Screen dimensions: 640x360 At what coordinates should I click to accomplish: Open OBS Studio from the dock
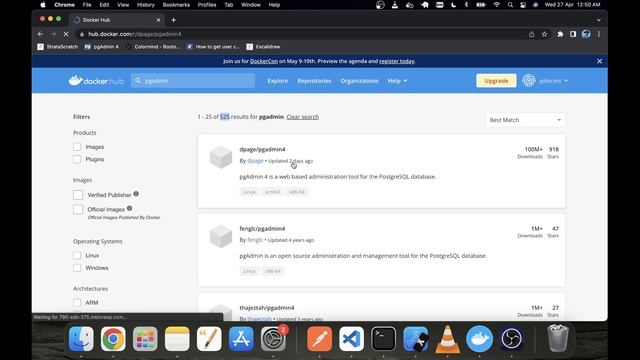(511, 339)
